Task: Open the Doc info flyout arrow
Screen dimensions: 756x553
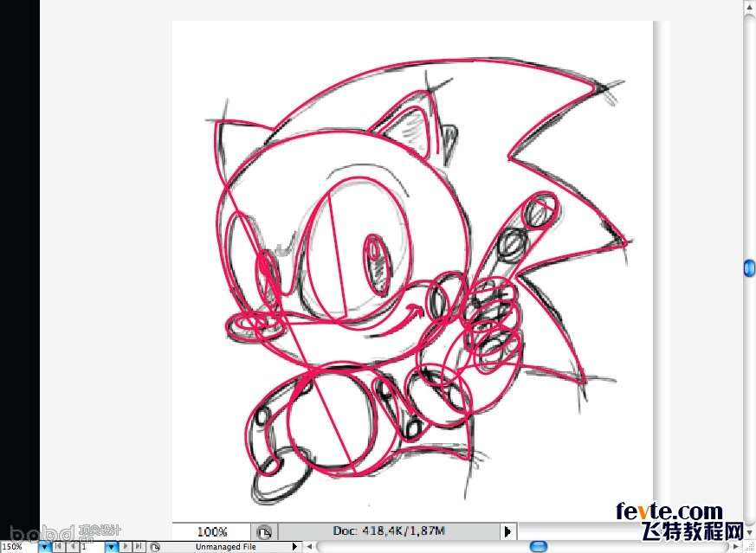Action: [507, 532]
